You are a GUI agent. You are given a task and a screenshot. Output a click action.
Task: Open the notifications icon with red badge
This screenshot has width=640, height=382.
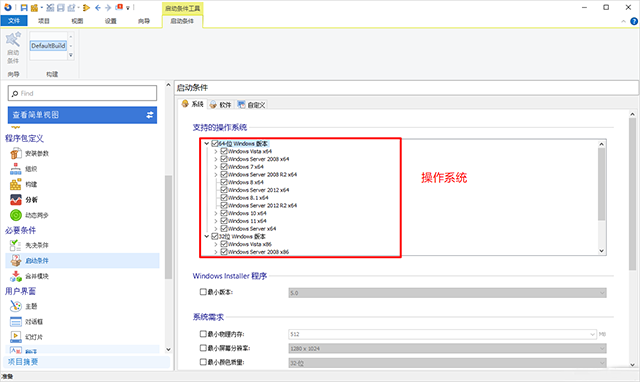[119, 7]
